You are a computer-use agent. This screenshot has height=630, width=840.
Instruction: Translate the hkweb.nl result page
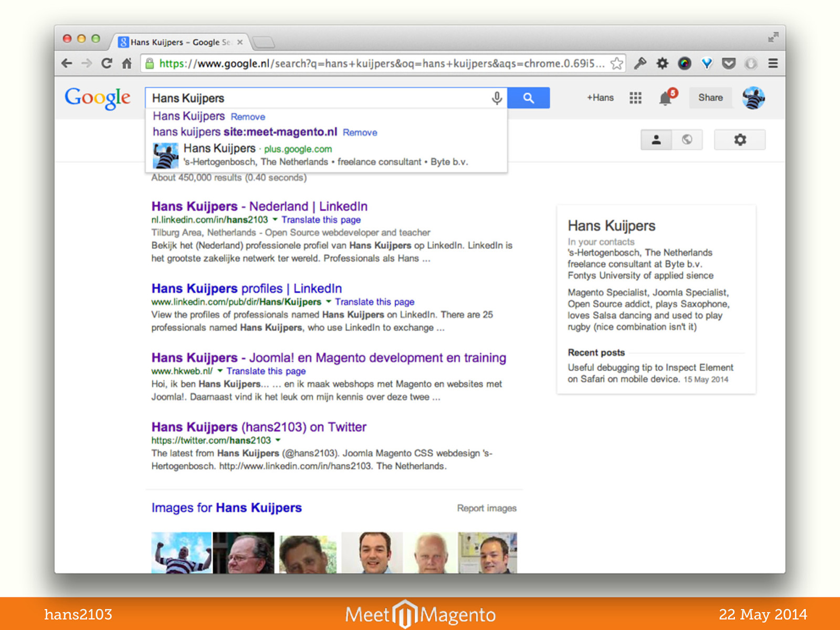(266, 371)
